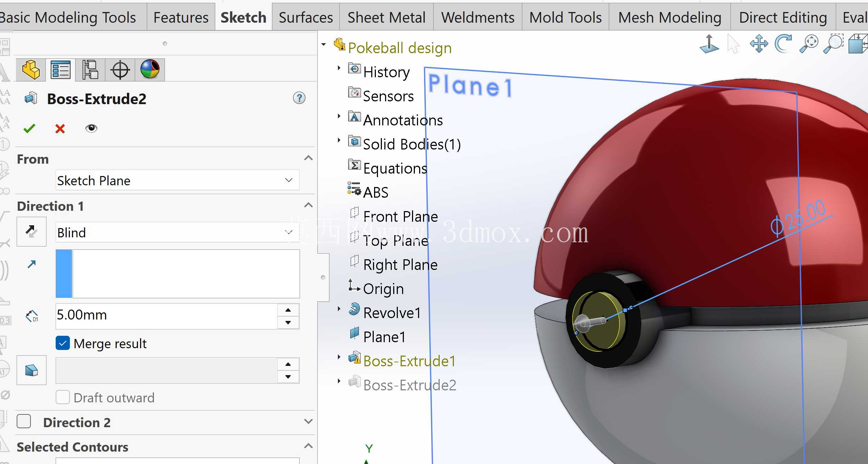Expand the Annotations tree node
Viewport: 868px width, 464px height.
[339, 116]
